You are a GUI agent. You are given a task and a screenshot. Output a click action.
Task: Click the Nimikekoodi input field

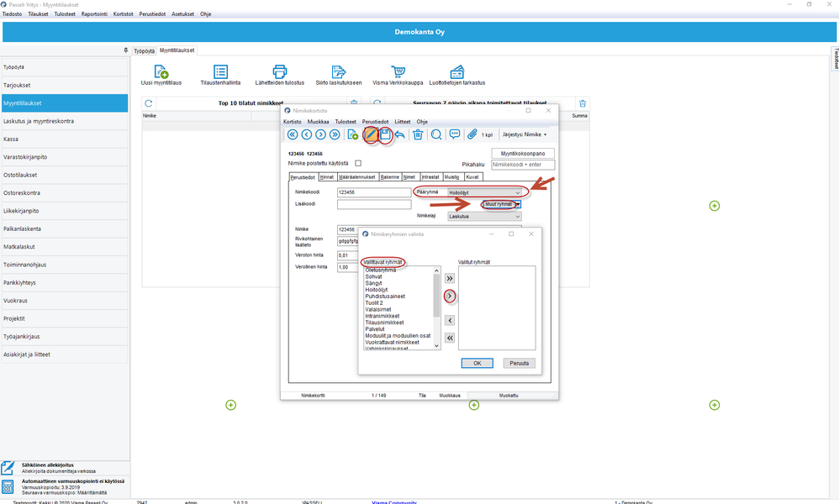(x=374, y=192)
